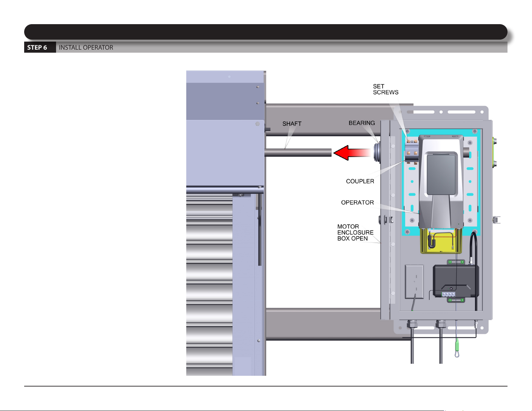Click the SHAFT label
The width and height of the screenshot is (532, 411).
[292, 124]
